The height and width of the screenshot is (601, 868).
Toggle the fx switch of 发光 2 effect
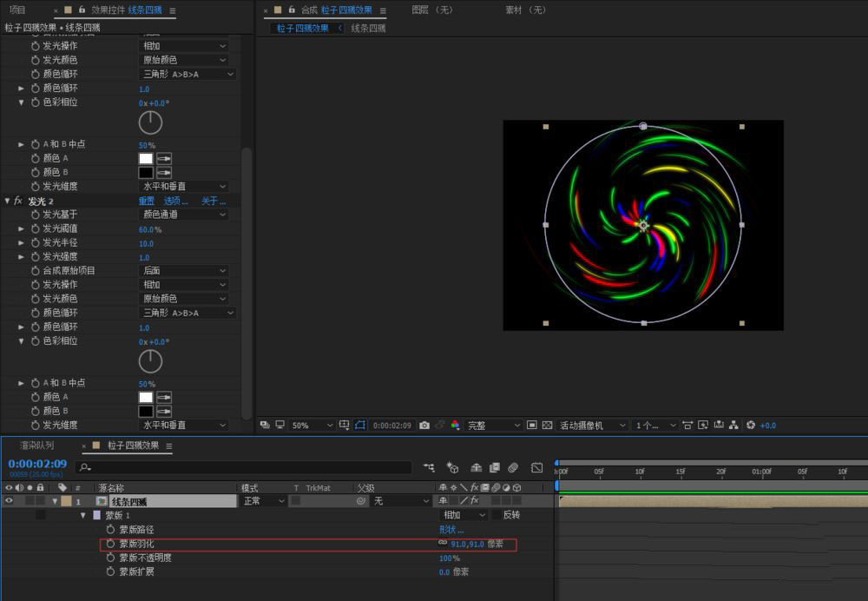point(18,201)
